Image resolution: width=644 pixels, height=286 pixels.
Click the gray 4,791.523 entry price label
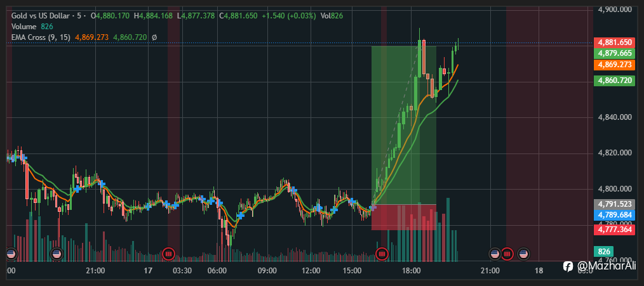(614, 204)
